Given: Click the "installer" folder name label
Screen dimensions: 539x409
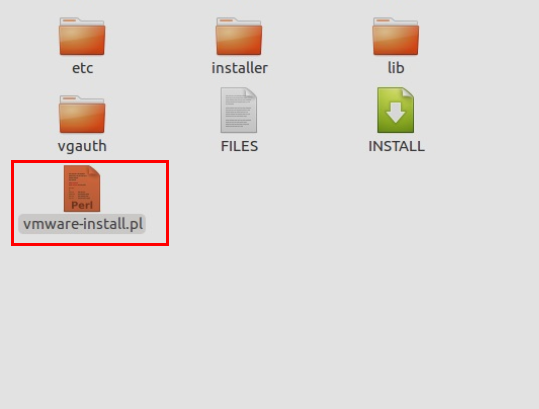Looking at the screenshot, I should pos(239,68).
